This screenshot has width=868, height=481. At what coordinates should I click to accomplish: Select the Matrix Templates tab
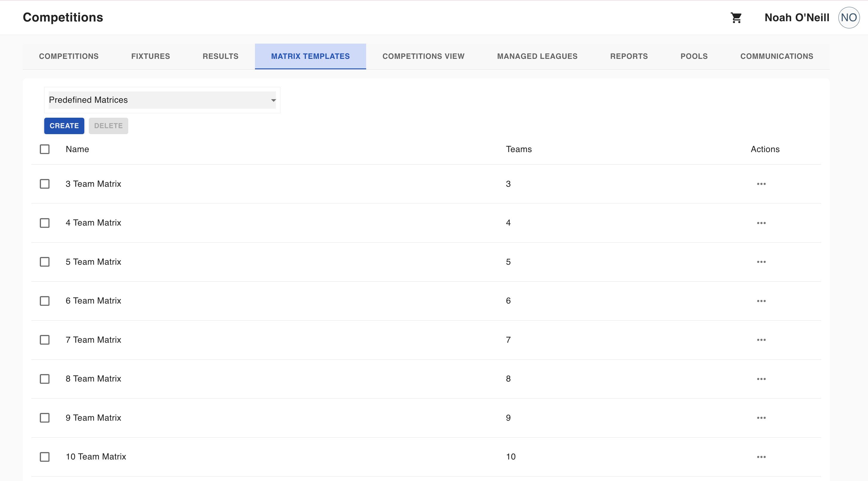tap(310, 56)
